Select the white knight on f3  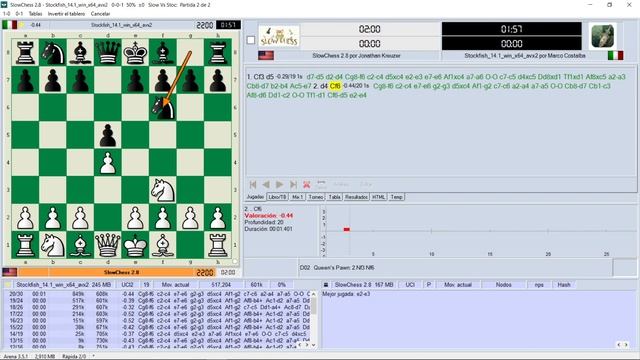(x=163, y=190)
